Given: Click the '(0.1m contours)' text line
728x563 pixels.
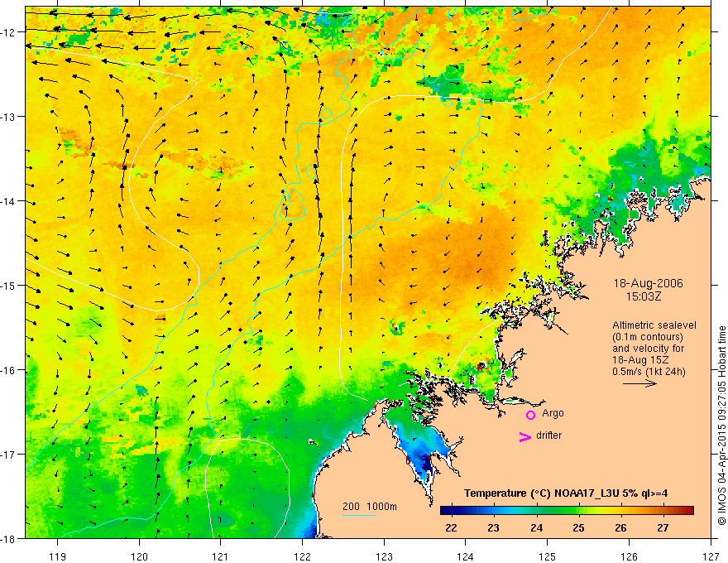Looking at the screenshot, I should 648,337.
